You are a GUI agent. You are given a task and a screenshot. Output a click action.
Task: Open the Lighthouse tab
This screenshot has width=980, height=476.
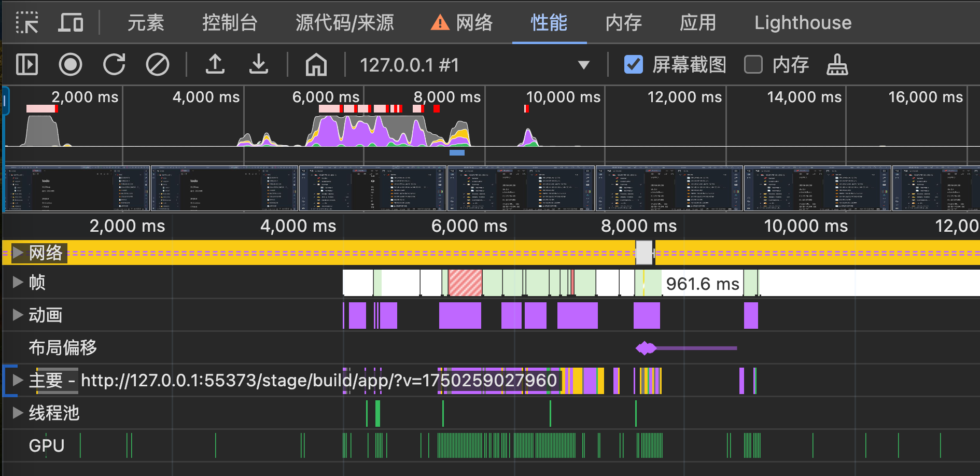point(803,23)
